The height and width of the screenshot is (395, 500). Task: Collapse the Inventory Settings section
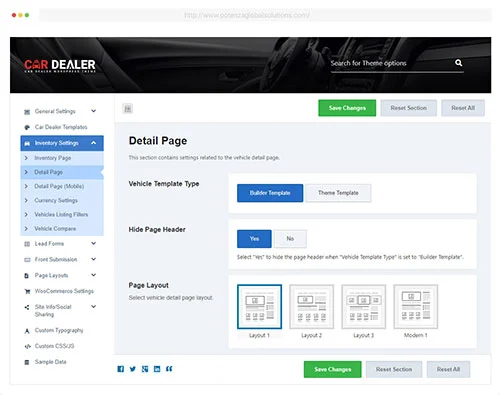click(94, 143)
